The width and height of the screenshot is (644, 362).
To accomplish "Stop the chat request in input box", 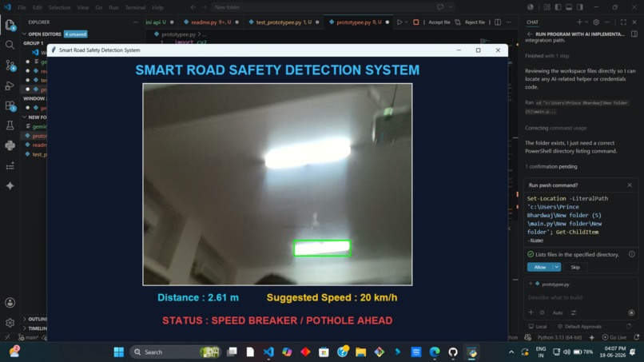I will point(631,312).
